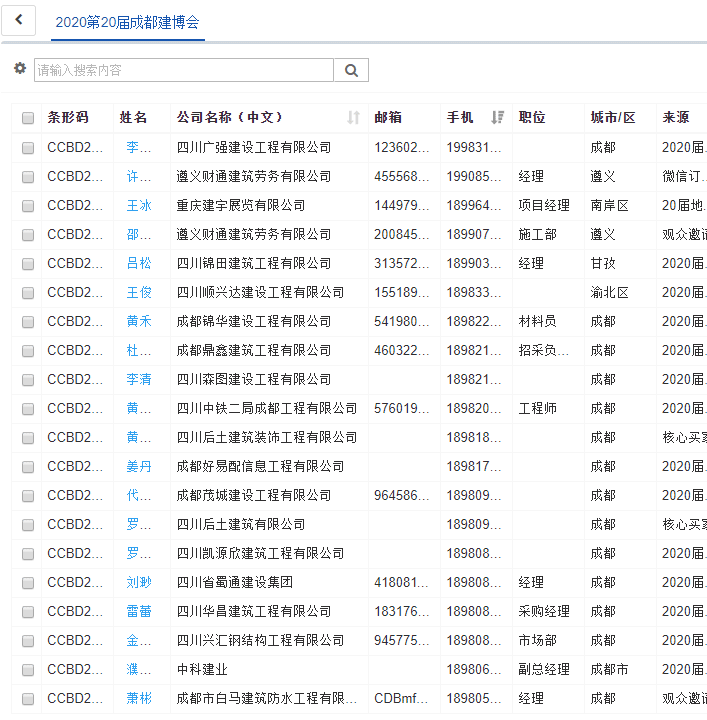Click the 邮箱 column header

point(388,118)
